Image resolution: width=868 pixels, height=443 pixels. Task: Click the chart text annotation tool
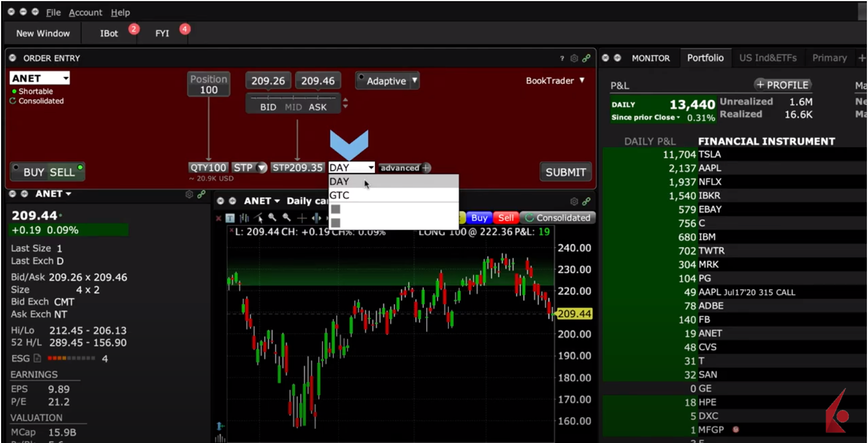click(x=230, y=218)
